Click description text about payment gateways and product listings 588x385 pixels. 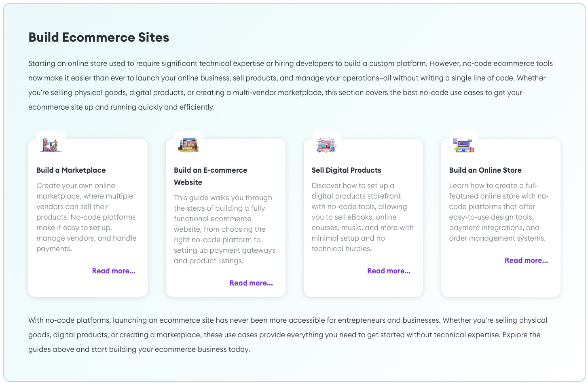click(x=225, y=229)
